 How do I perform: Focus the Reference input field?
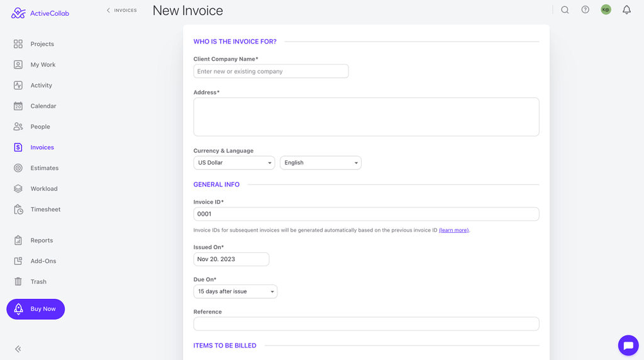[x=367, y=324]
